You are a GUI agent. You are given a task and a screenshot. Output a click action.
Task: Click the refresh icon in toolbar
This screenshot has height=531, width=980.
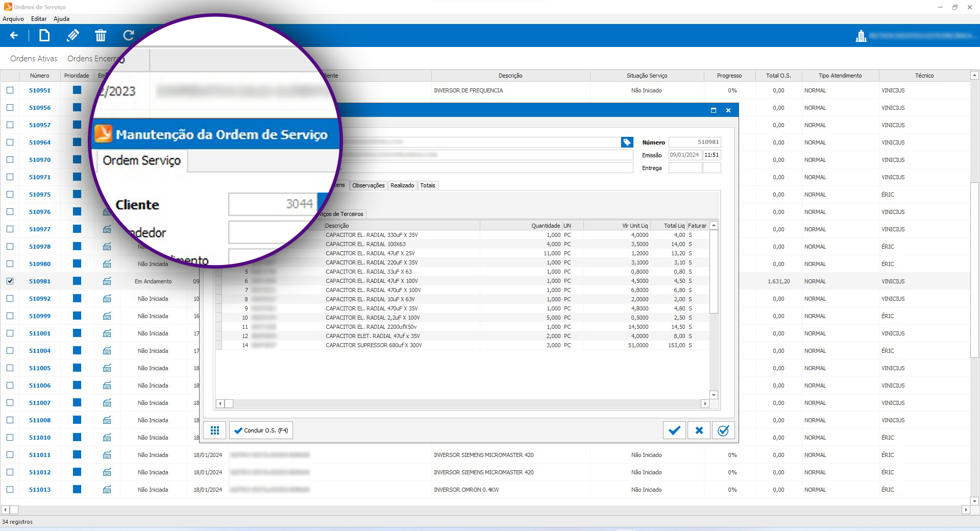pos(129,35)
